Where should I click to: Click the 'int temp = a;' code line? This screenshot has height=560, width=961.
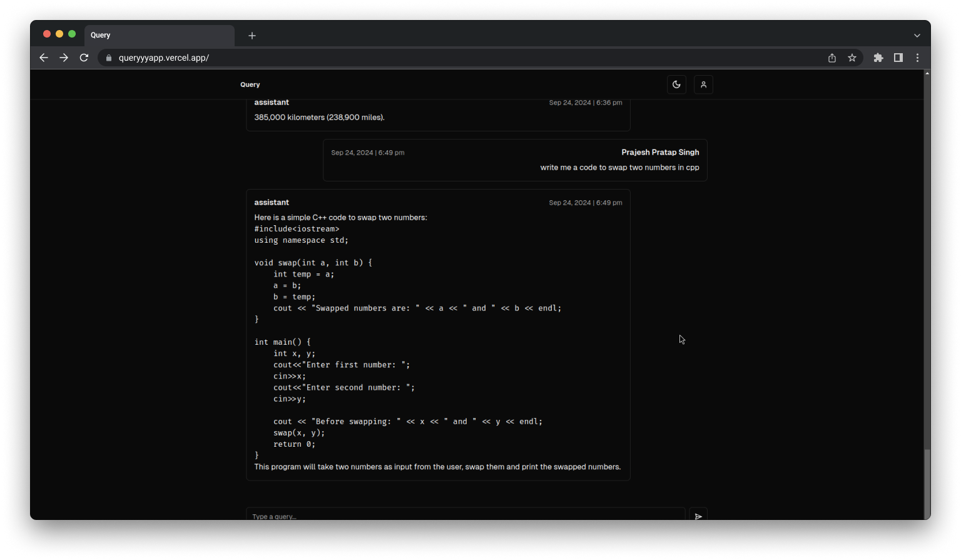(x=303, y=274)
